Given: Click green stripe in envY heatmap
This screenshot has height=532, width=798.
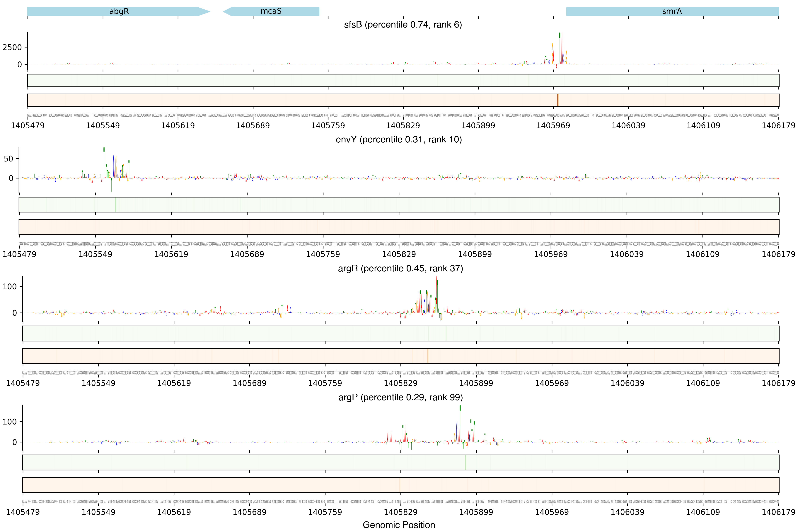Looking at the screenshot, I should tap(116, 205).
